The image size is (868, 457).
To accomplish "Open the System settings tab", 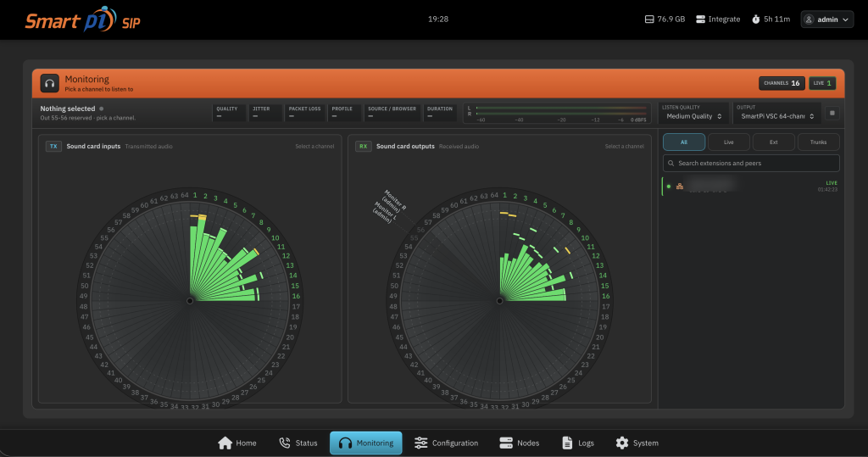I will click(637, 443).
